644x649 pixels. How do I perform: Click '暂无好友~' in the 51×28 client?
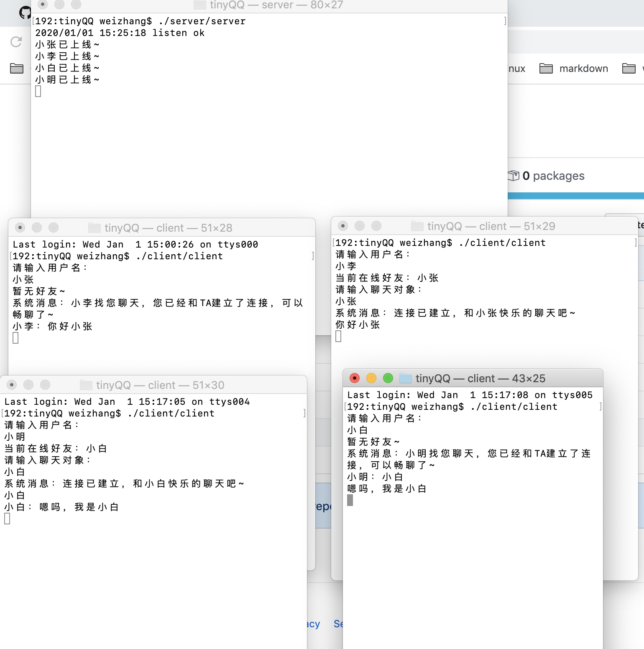pyautogui.click(x=39, y=291)
